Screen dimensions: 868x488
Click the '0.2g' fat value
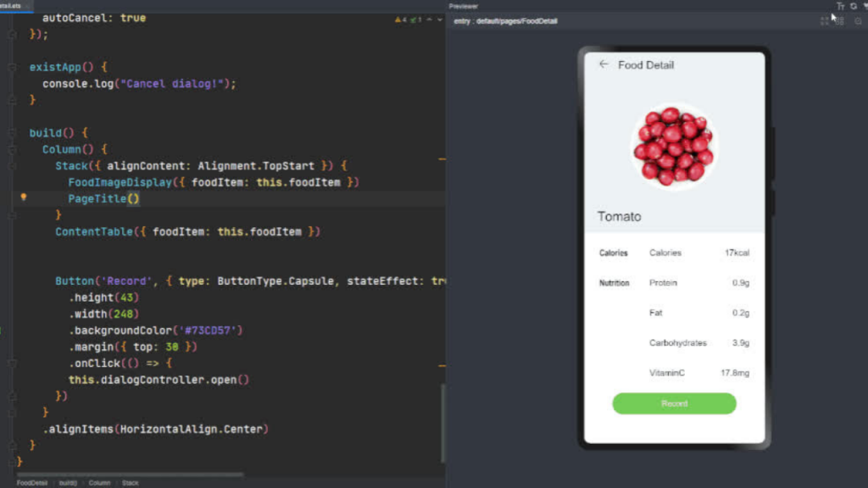[x=741, y=313]
